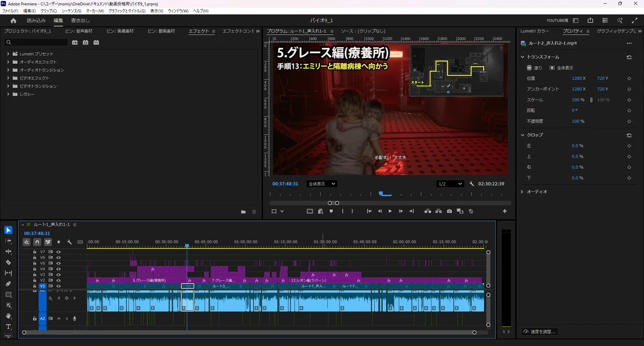Click Mark In bracket button
The height and width of the screenshot is (346, 644).
point(342,211)
